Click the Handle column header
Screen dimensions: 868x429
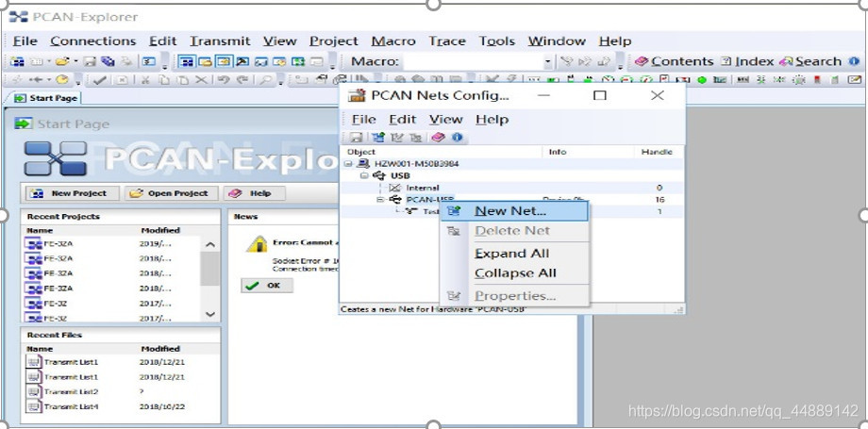658,152
